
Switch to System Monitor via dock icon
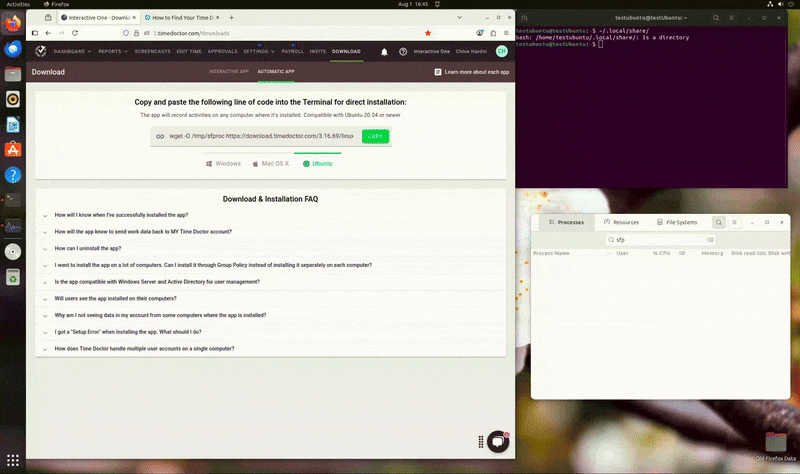coord(13,226)
